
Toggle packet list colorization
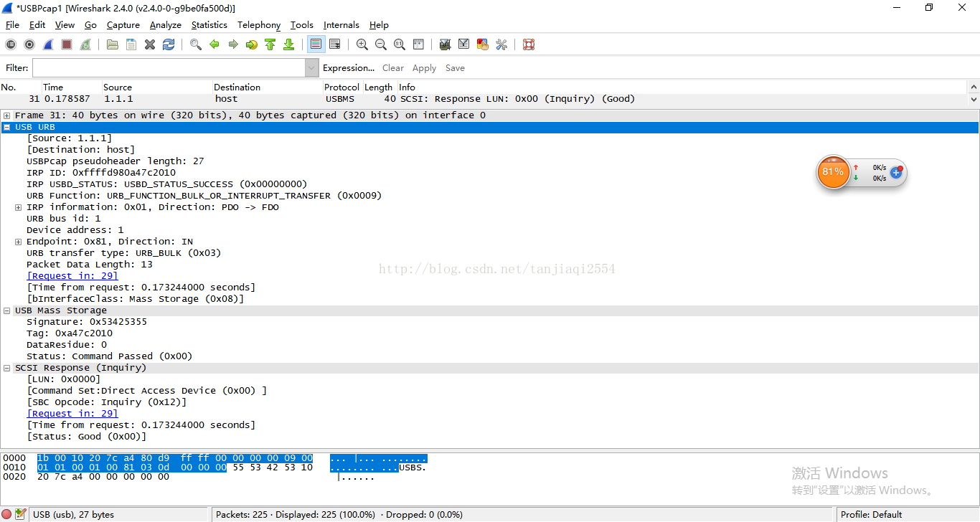316,44
